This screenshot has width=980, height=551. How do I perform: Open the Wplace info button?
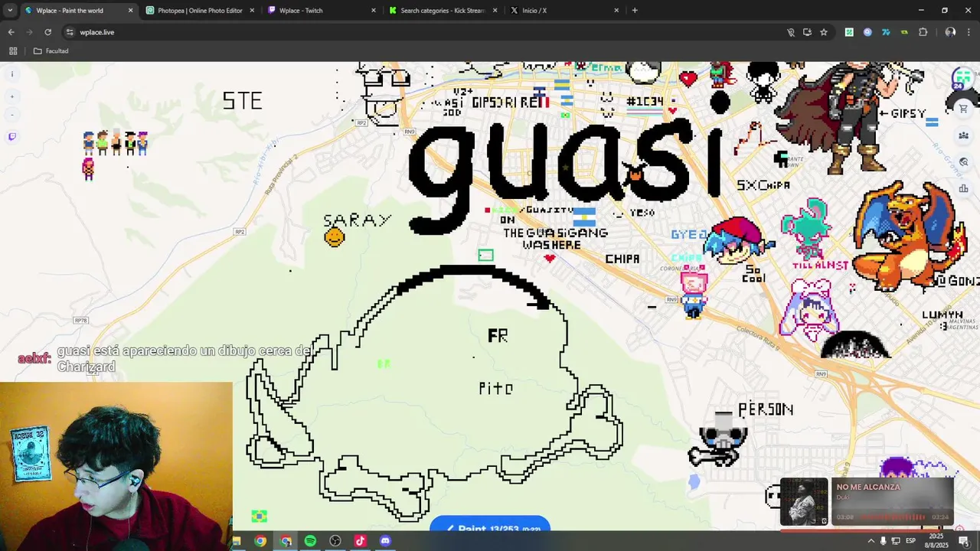click(11, 74)
